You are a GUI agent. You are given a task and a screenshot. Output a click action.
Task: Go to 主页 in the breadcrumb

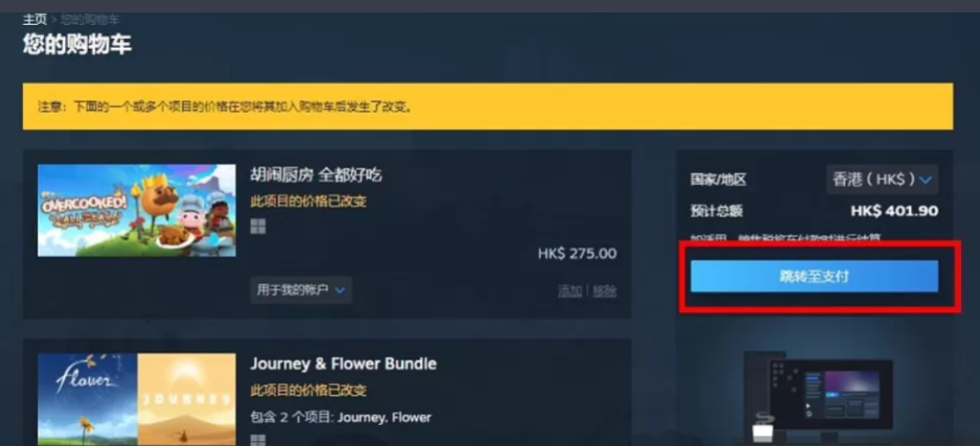click(35, 19)
